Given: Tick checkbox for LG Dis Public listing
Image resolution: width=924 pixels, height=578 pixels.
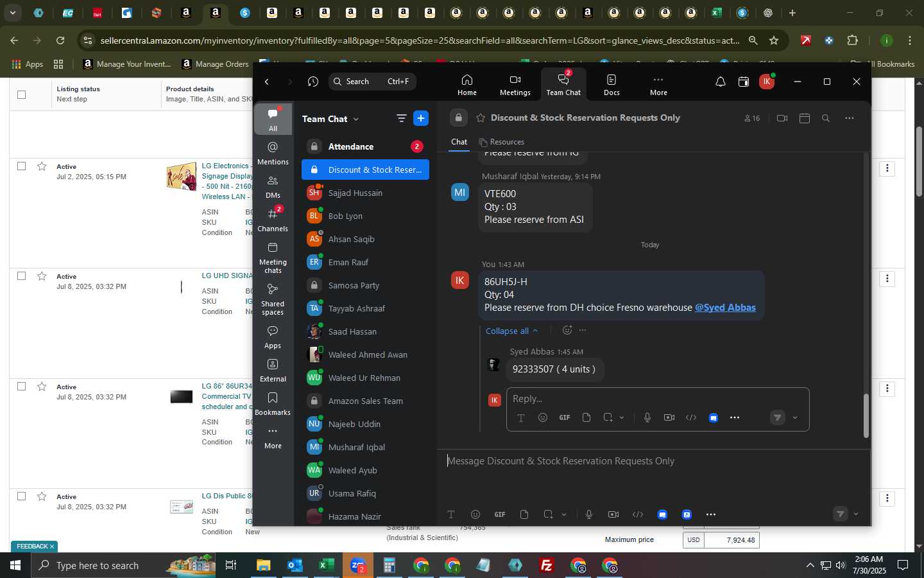Looking at the screenshot, I should (x=21, y=496).
